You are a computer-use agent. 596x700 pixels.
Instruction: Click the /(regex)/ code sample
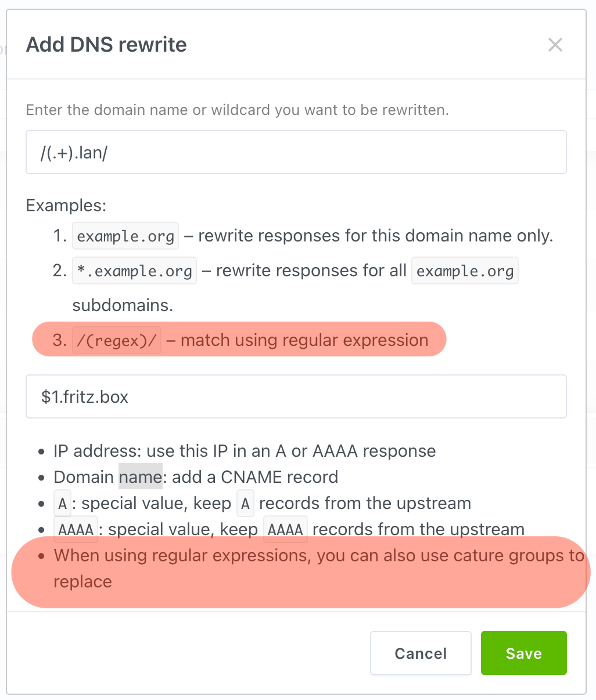click(117, 341)
